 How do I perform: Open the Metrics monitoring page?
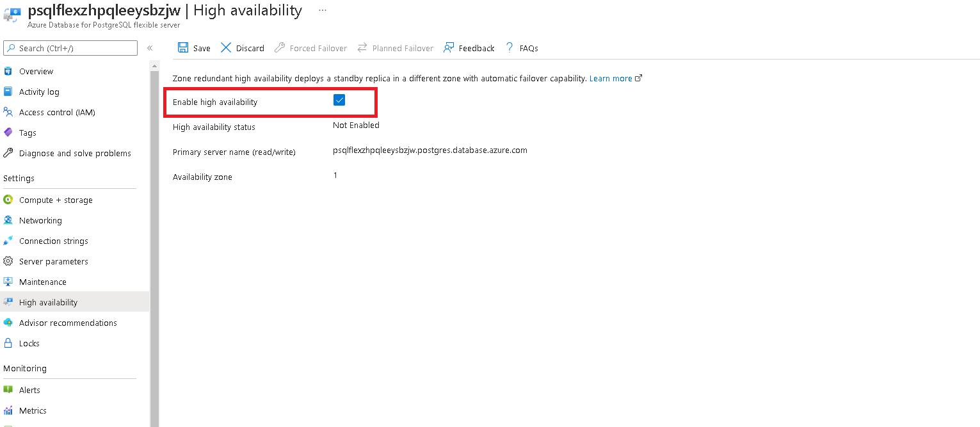(33, 410)
